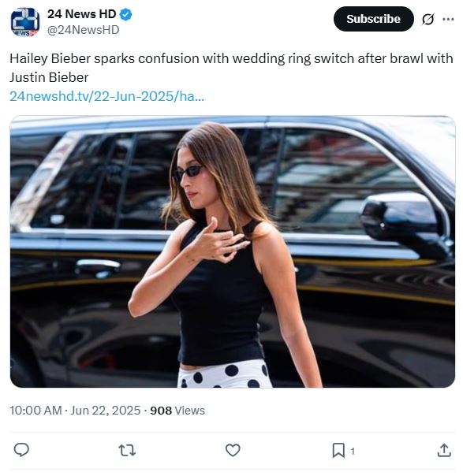The image size is (463, 476).
Task: Click the bookmark count number 1
Action: pyautogui.click(x=353, y=452)
